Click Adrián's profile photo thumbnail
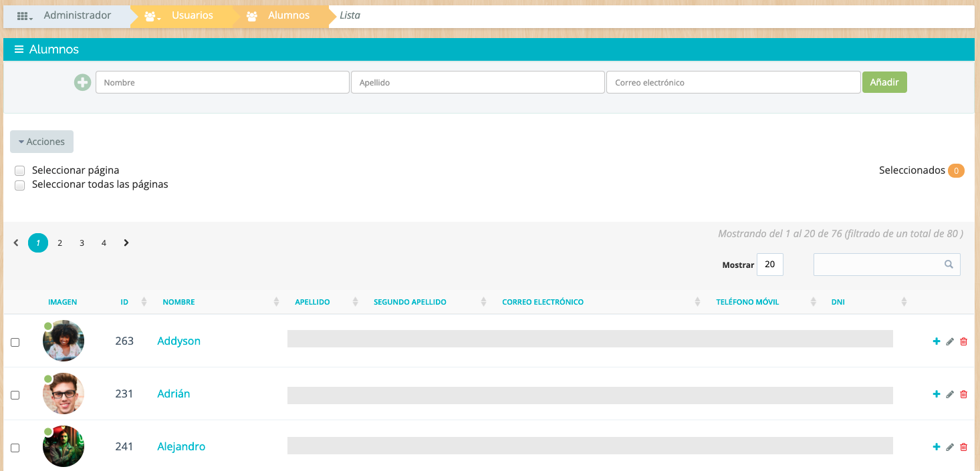 pos(64,394)
